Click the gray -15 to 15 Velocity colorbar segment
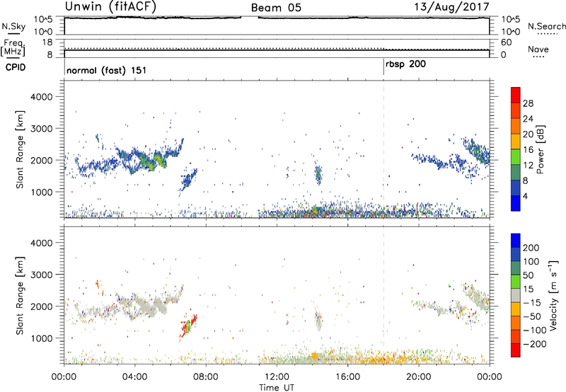This screenshot has width=566, height=392. pos(516,295)
